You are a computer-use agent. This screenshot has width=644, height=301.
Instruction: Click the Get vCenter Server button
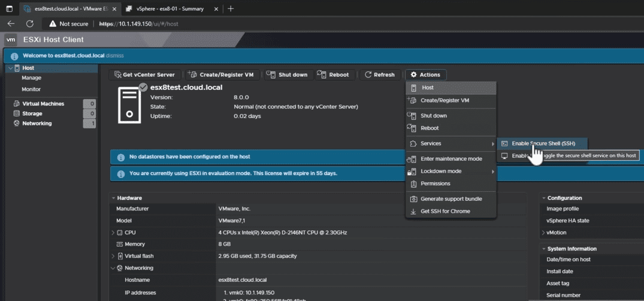144,75
